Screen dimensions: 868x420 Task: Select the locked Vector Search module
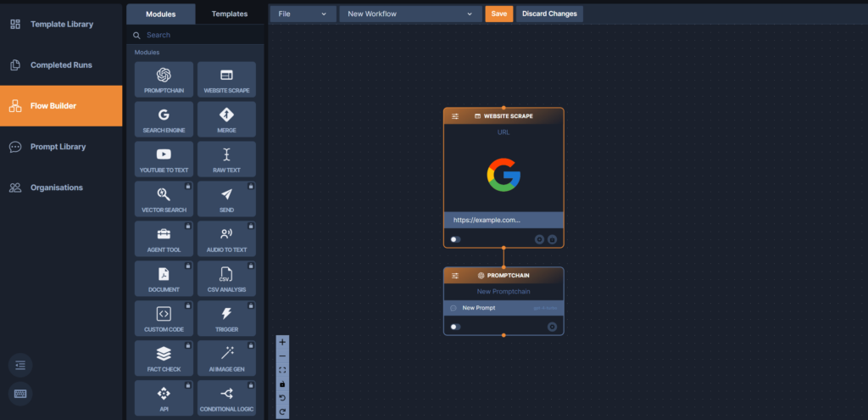(x=164, y=199)
